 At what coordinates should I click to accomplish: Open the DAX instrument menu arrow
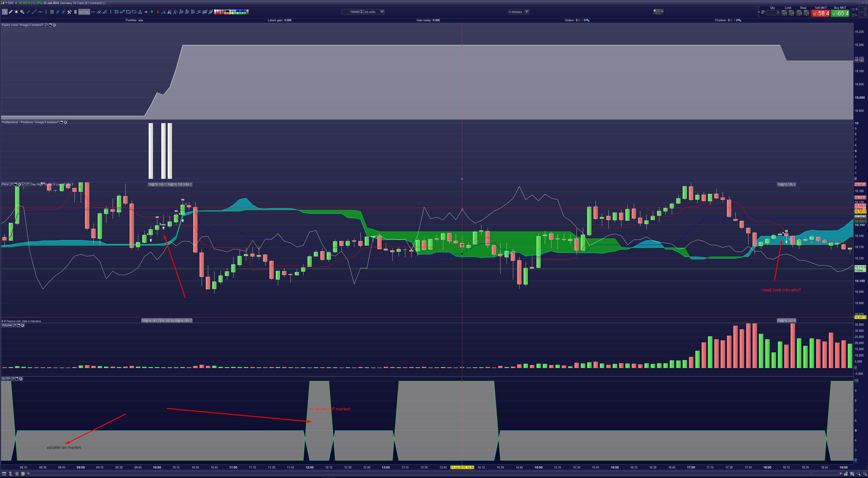coord(6,3)
